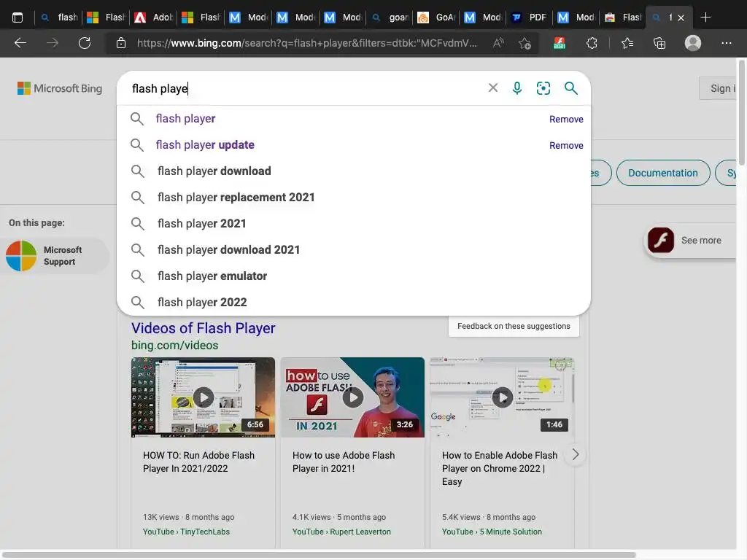Open the tab actions menu icon

click(18, 17)
